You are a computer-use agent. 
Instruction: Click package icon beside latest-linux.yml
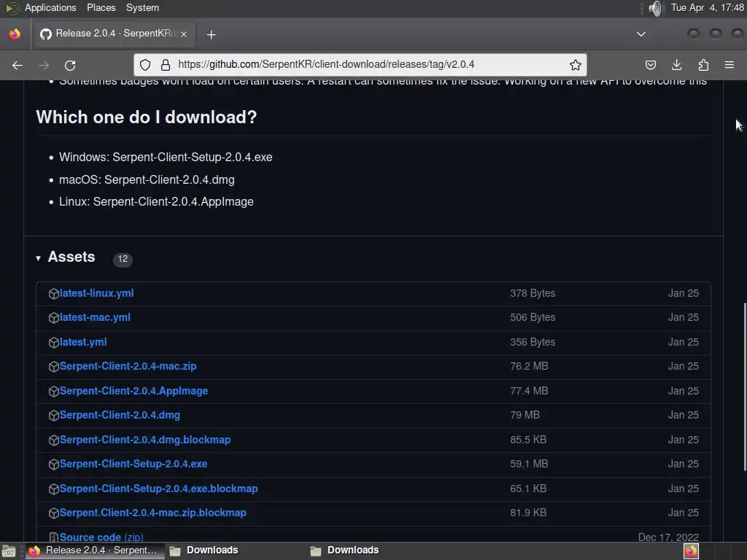coord(54,294)
